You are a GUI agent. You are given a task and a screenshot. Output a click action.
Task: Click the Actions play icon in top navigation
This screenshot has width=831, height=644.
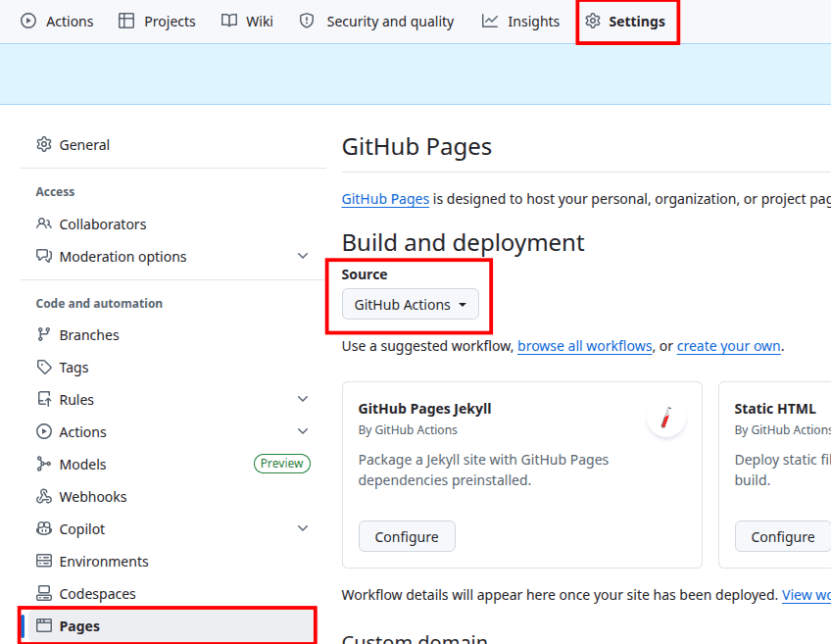pyautogui.click(x=28, y=22)
